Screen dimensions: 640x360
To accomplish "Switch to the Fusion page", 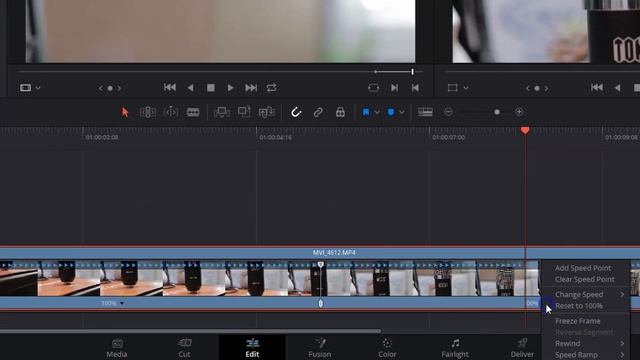I will click(320, 348).
